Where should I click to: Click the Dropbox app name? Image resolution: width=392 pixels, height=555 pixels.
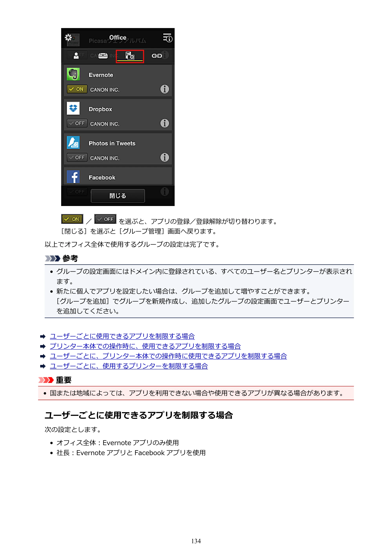pos(101,109)
